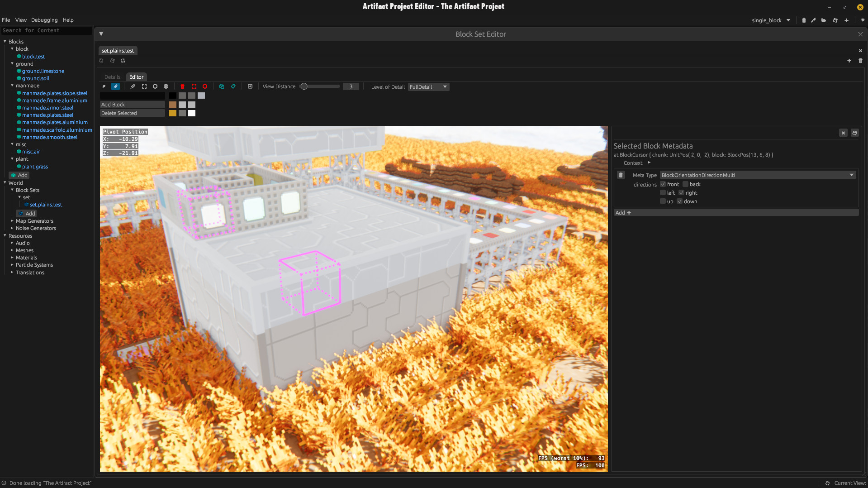Click the red trash delete tool

coord(182,86)
